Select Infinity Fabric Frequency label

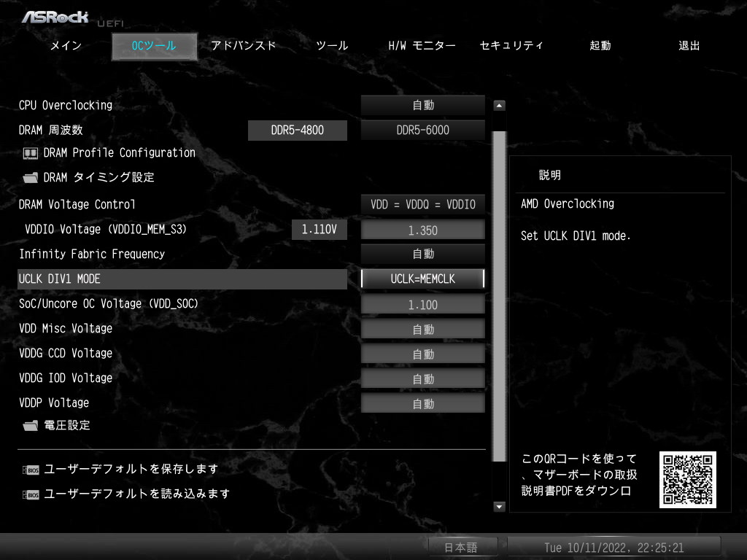pyautogui.click(x=92, y=254)
